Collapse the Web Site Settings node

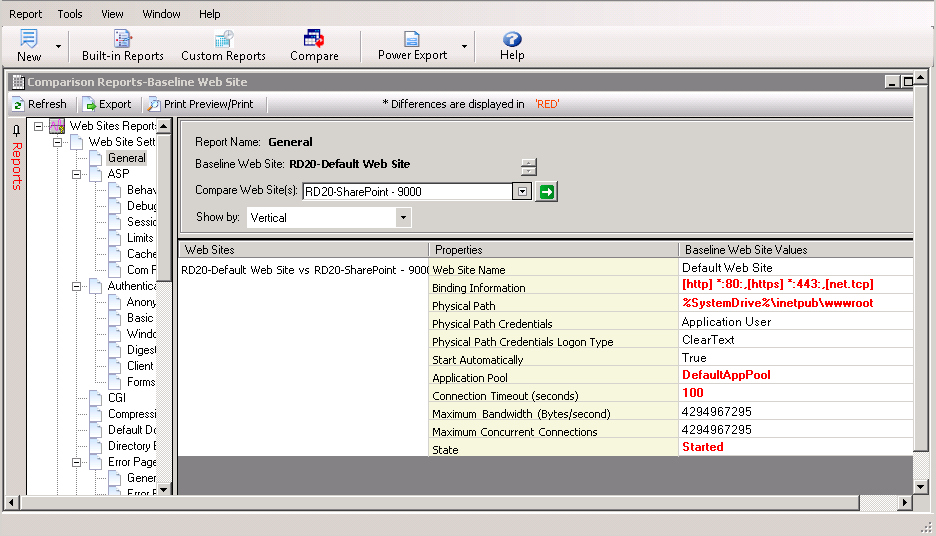pyautogui.click(x=58, y=142)
